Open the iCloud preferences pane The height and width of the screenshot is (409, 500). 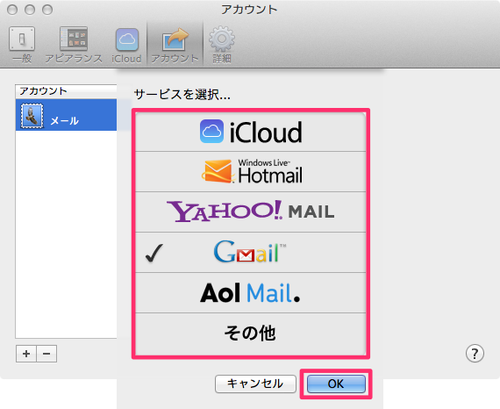pos(127,45)
